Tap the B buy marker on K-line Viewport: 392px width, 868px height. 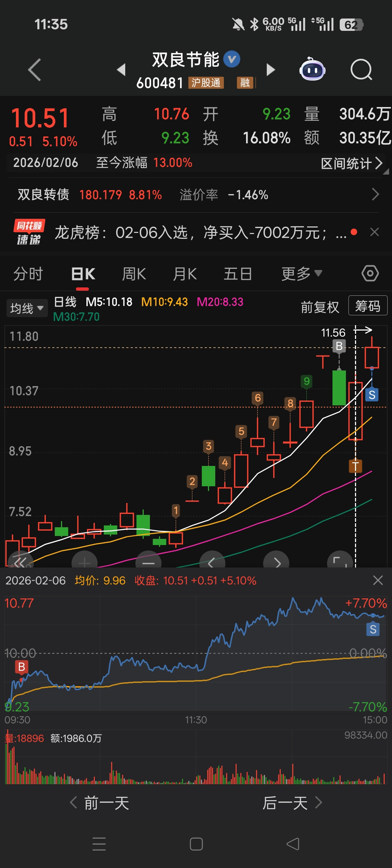339,346
